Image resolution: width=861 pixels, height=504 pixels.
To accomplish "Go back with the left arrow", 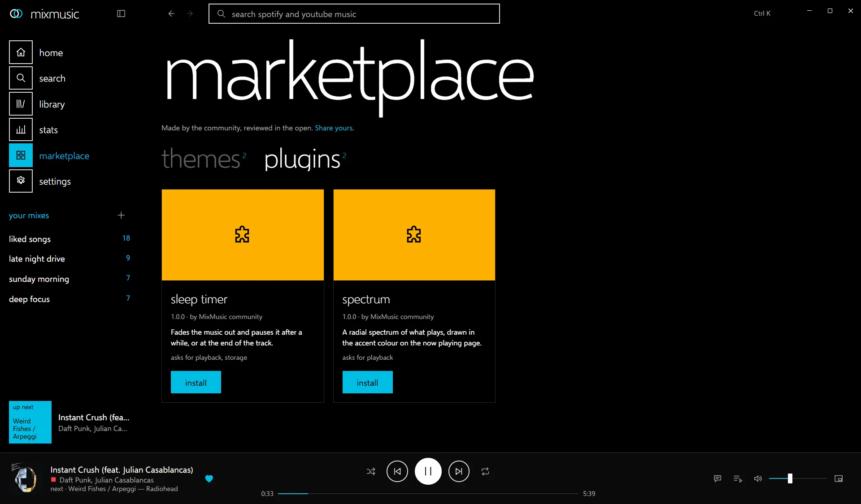I will point(171,13).
